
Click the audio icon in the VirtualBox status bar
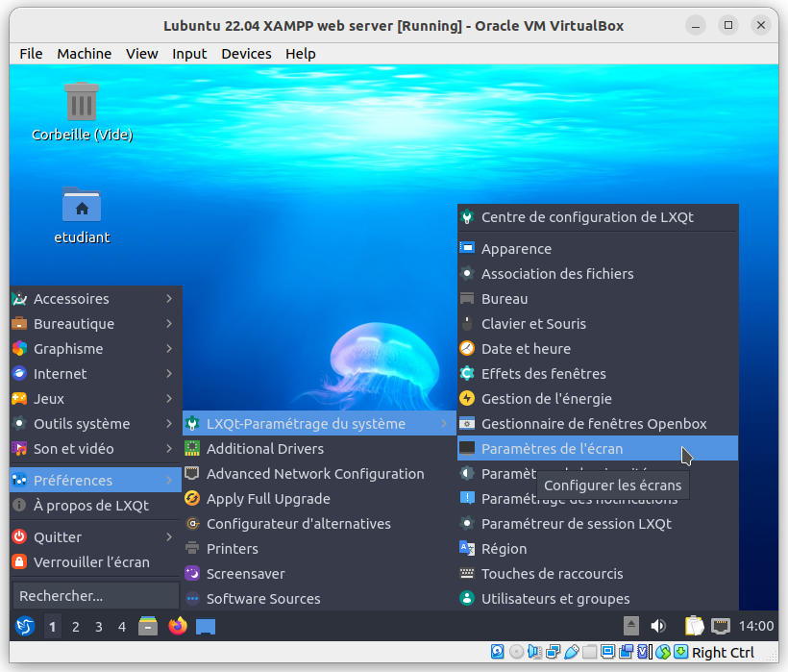coord(533,652)
